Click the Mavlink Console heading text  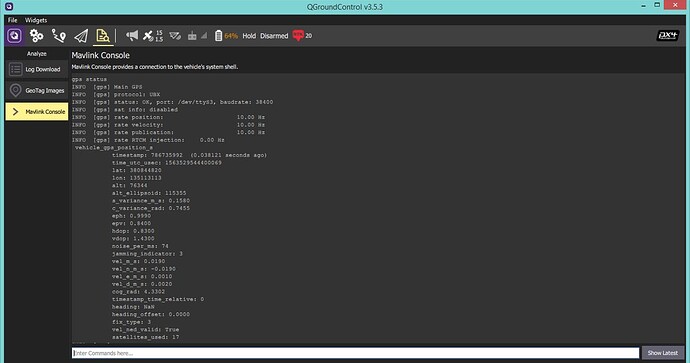pos(100,55)
